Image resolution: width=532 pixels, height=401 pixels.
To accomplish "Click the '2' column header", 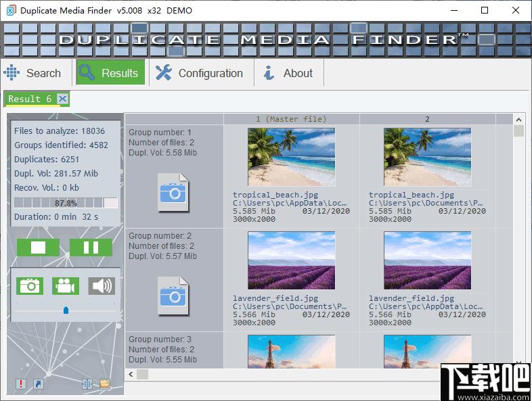I will [x=428, y=119].
